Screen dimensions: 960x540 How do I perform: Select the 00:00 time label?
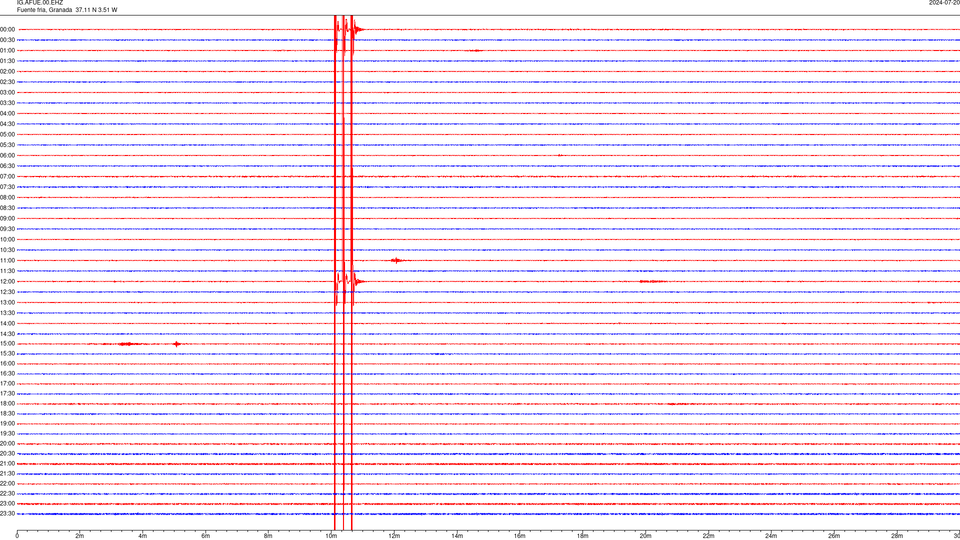point(7,29)
